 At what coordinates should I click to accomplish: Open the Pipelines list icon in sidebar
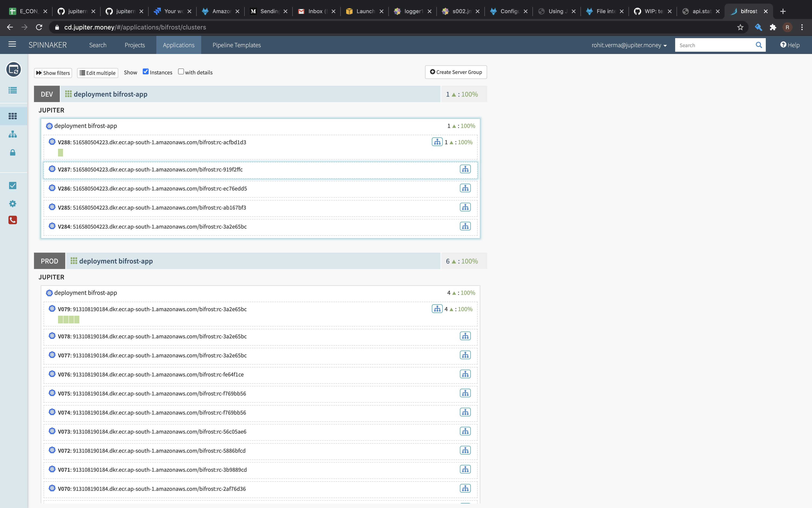[13, 90]
